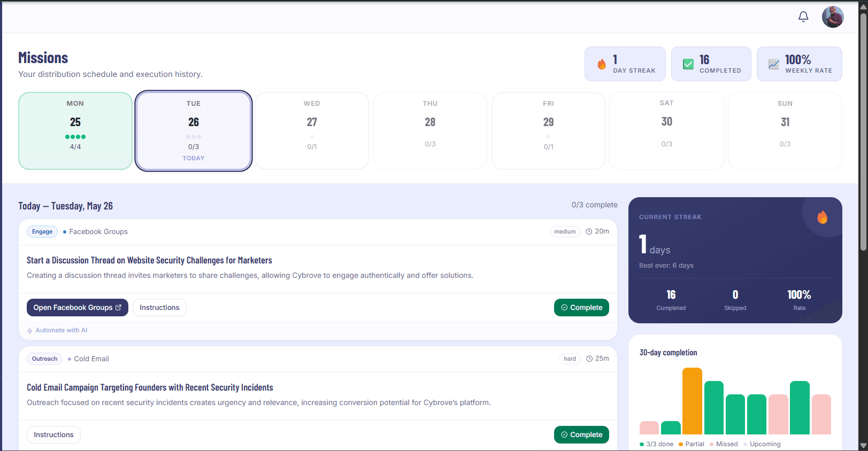The width and height of the screenshot is (868, 451).
Task: Click the Missions page heading
Action: [x=43, y=58]
